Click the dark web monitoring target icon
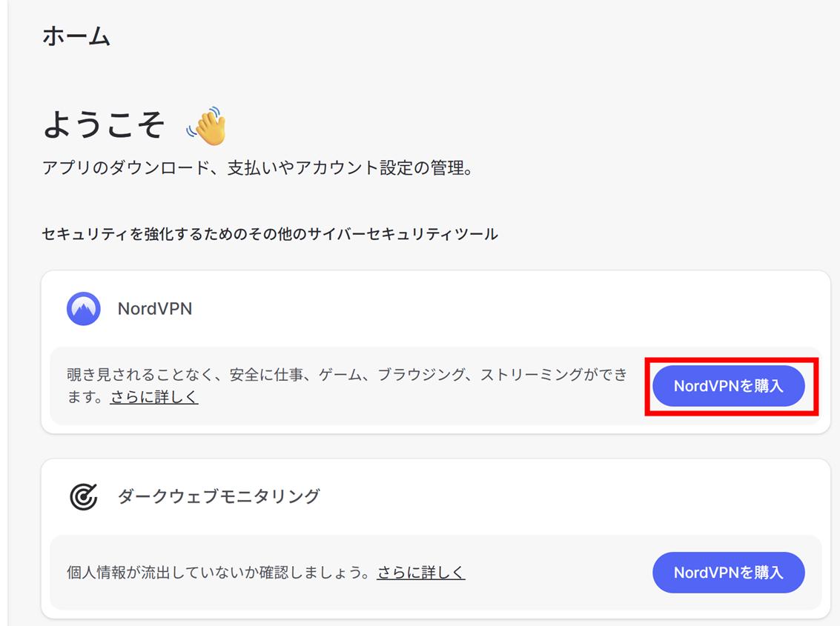840x626 pixels. click(84, 496)
